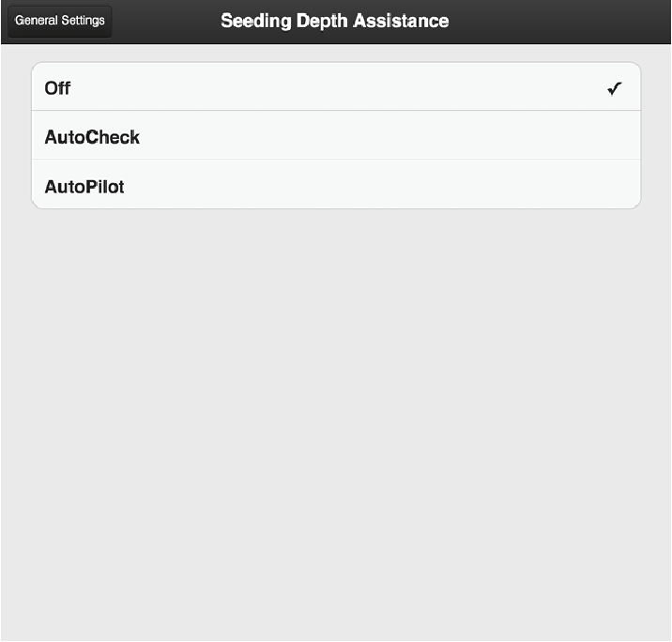Tap the 'AutoPilot' text label
This screenshot has height=642, width=672.
(84, 186)
